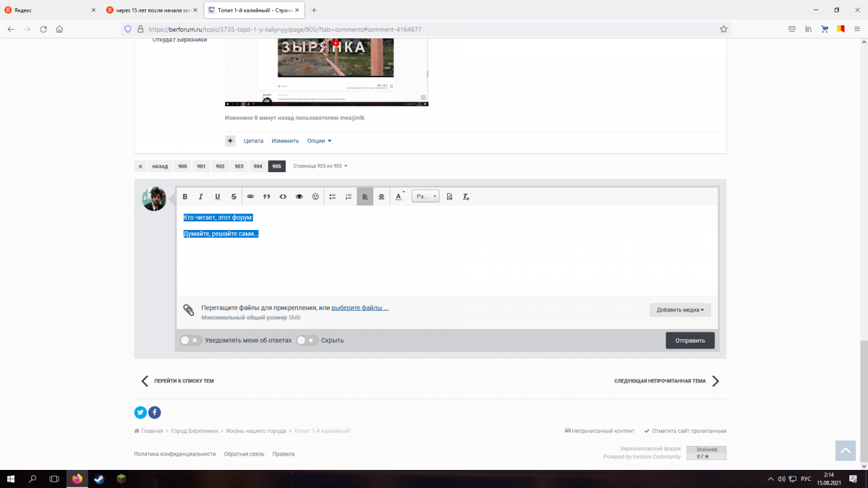The height and width of the screenshot is (488, 868).
Task: Open the text color picker
Action: point(399,197)
